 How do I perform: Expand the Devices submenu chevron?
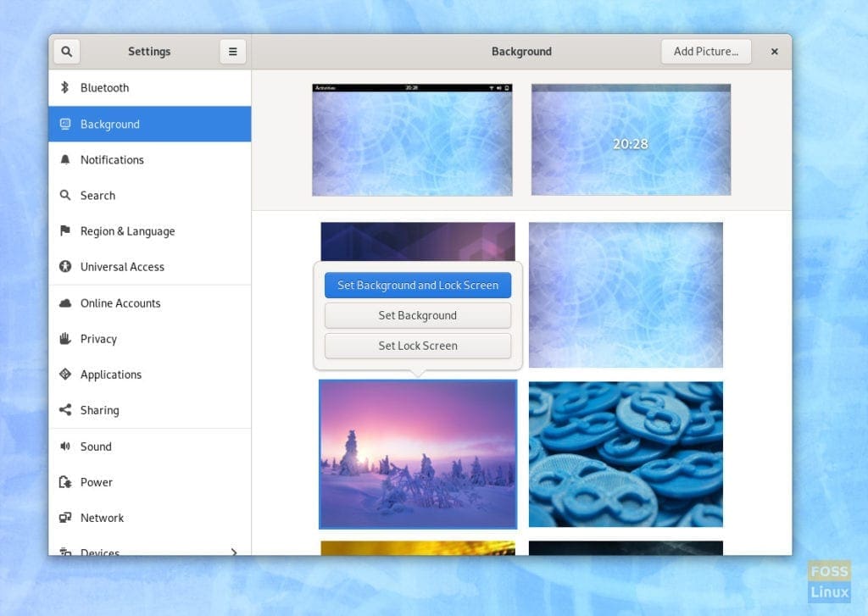pyautogui.click(x=234, y=552)
